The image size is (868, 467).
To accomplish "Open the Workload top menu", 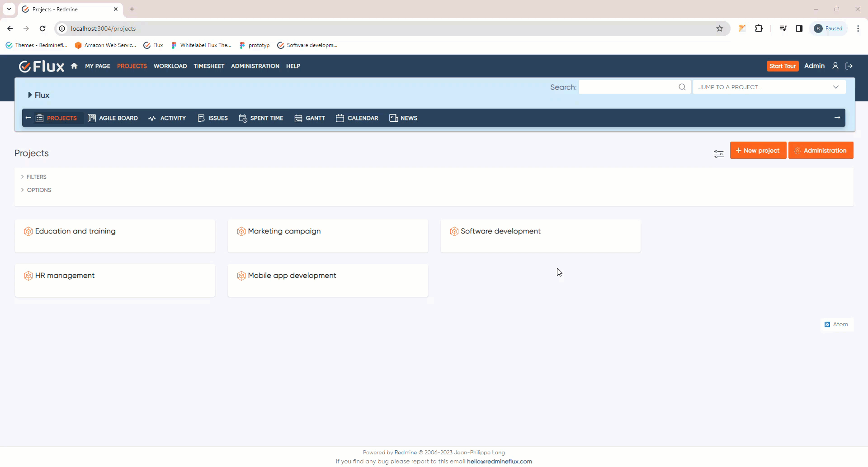I will [x=170, y=66].
